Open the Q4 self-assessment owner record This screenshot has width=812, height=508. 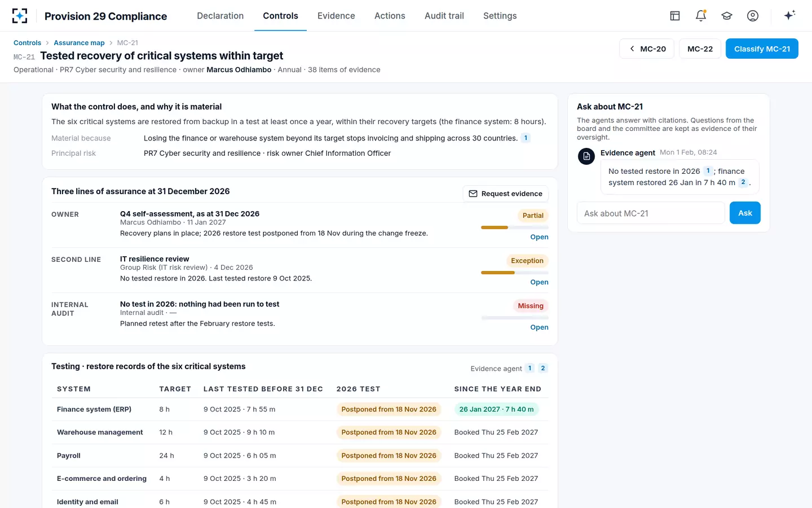[539, 237]
